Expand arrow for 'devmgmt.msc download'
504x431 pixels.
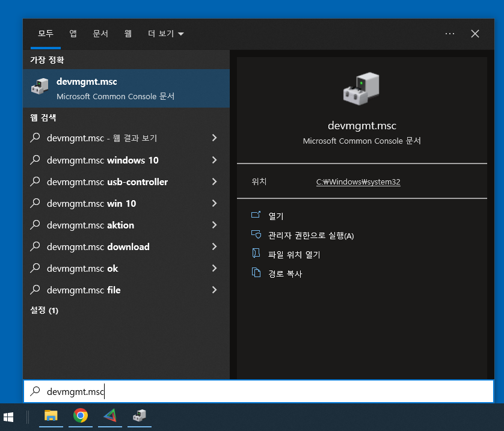click(214, 246)
